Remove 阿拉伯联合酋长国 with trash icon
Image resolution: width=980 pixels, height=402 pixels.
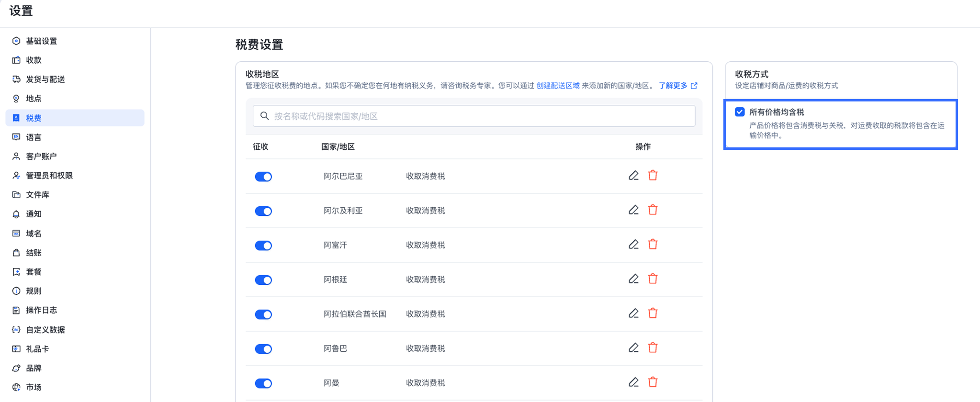pos(653,313)
